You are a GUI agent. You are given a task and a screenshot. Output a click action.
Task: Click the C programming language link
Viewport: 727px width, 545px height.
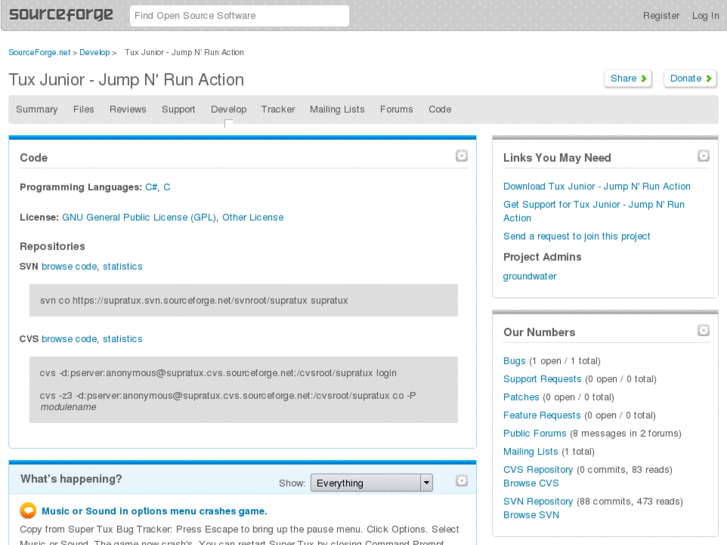coord(167,187)
